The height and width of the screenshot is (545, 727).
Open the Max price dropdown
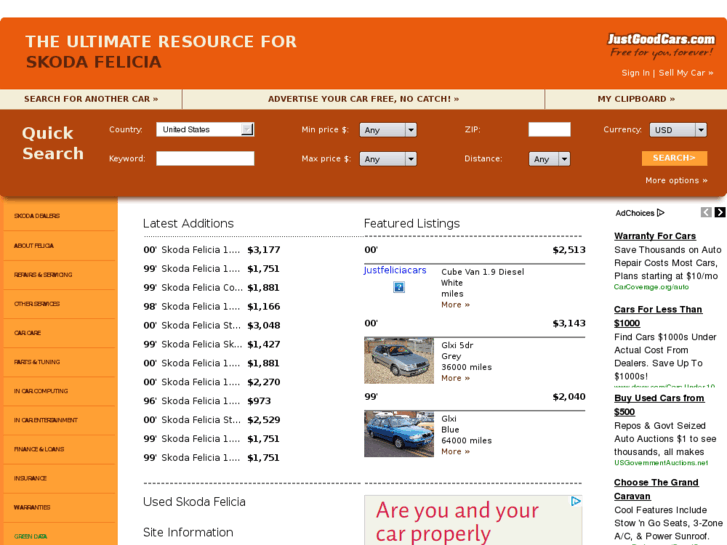pos(388,159)
